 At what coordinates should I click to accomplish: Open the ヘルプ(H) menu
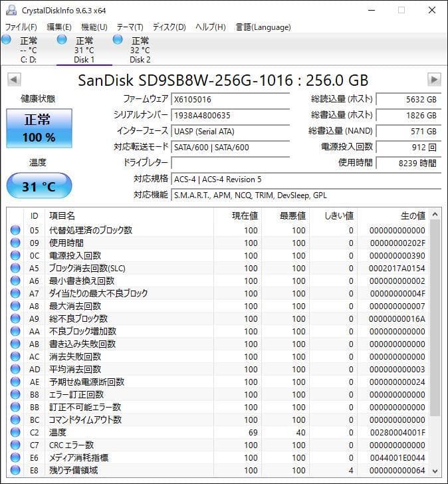click(x=211, y=27)
